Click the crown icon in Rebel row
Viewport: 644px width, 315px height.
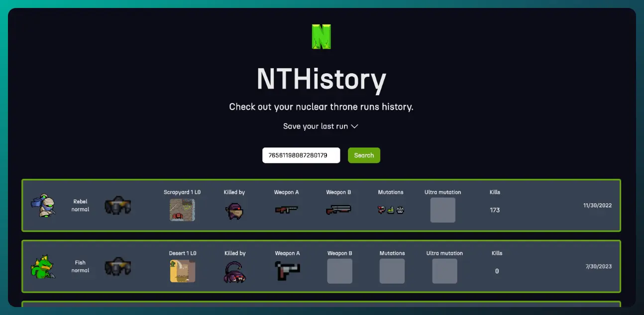pos(118,205)
